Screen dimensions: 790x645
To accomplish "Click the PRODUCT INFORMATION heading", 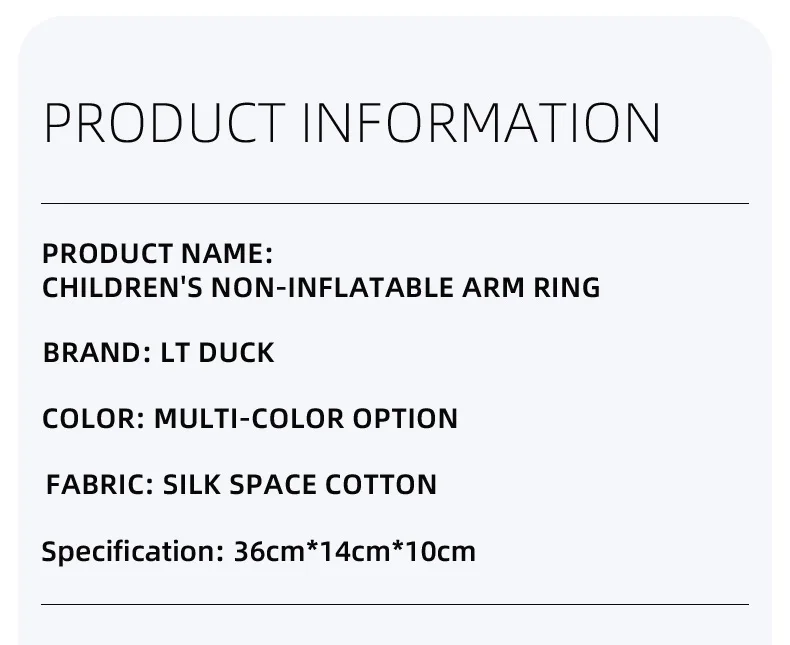I will click(352, 123).
